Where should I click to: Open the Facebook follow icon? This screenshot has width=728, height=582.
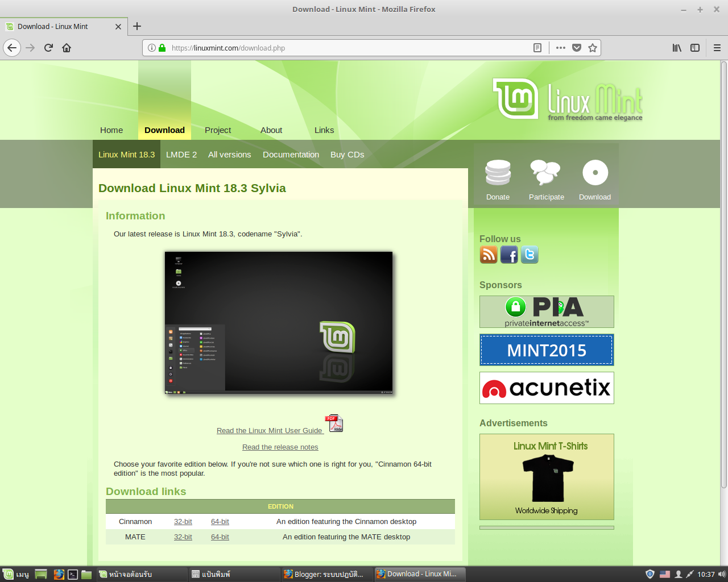coord(509,255)
